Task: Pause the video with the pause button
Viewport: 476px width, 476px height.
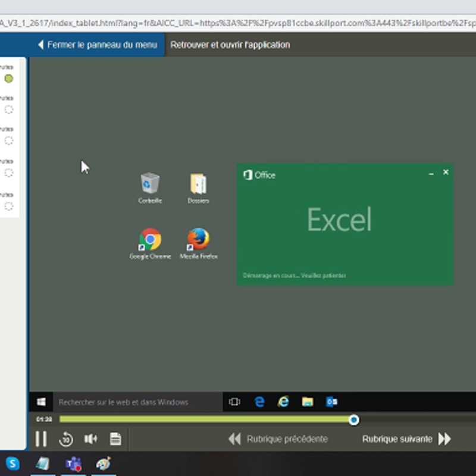Action: coord(41,439)
